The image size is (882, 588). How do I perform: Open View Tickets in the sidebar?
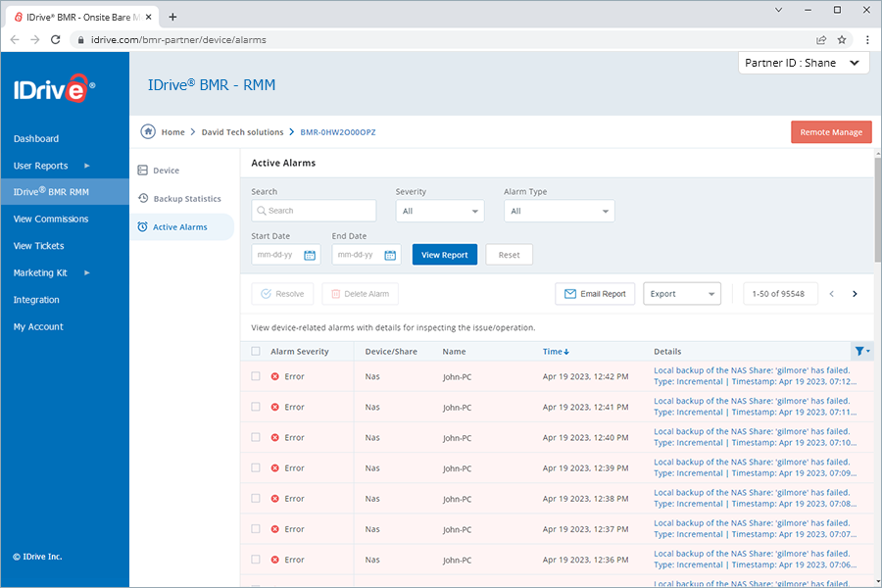pyautogui.click(x=39, y=246)
